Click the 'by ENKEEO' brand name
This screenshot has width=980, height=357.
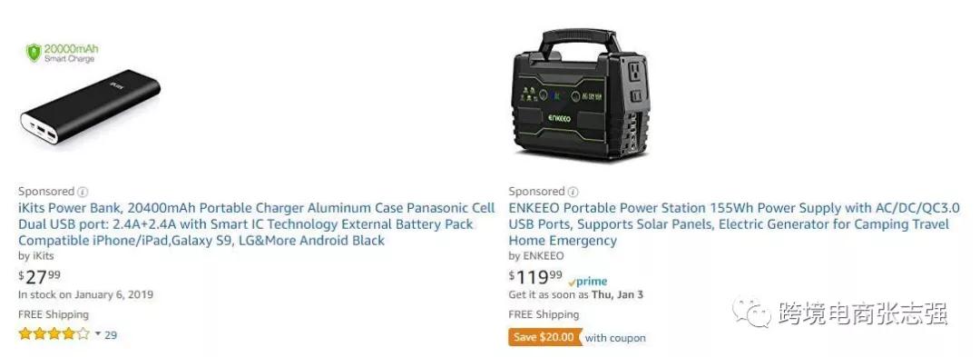[536, 256]
